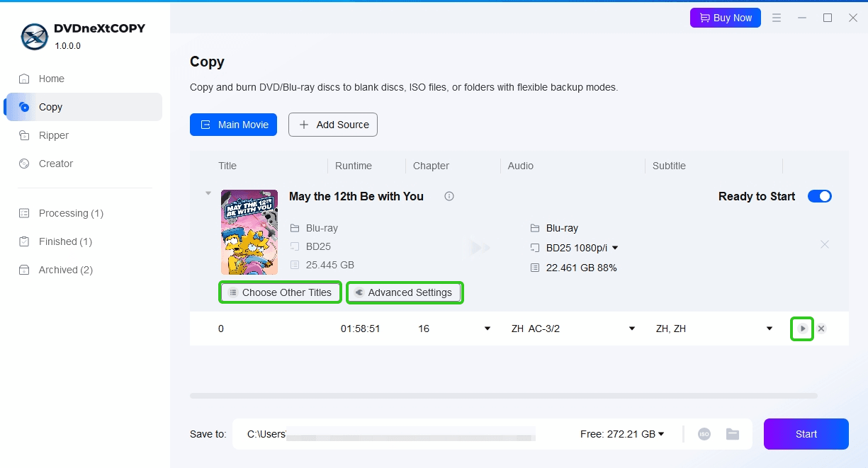Open Advanced Settings
This screenshot has width=868, height=468.
[405, 292]
